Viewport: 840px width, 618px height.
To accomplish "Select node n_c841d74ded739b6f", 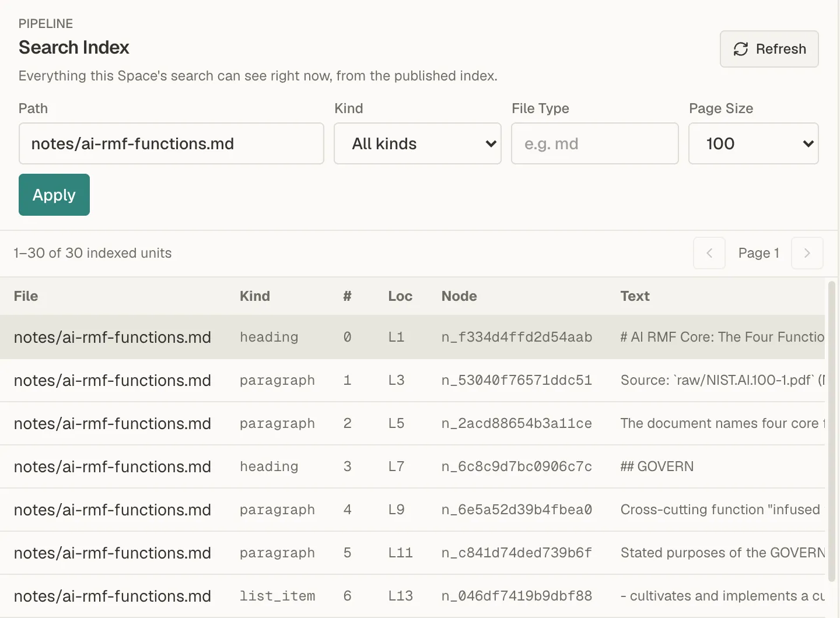I will (517, 553).
